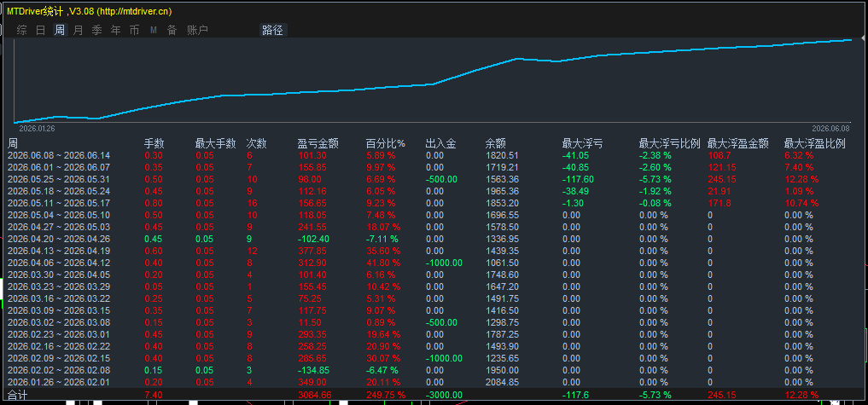Click the 合计 total row
Viewport: 868px width, 405px height.
point(430,395)
